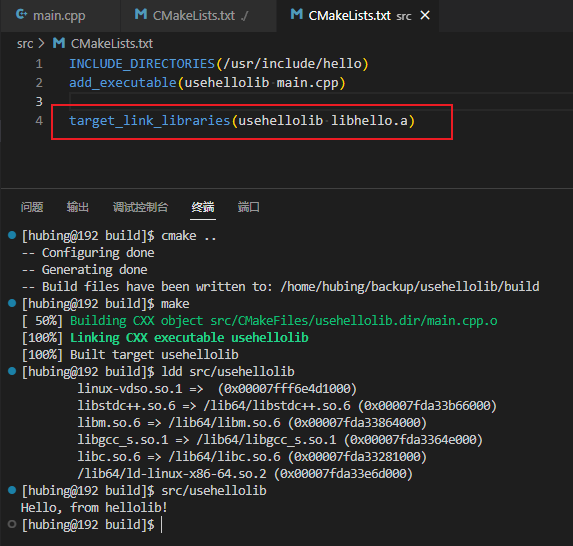Click the blue dot beside cmake command

coord(12,235)
